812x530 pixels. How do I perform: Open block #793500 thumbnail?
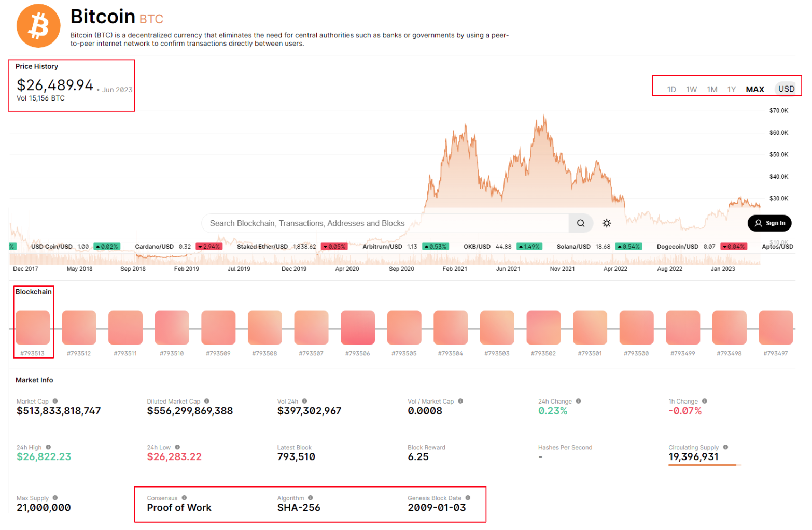pyautogui.click(x=636, y=327)
